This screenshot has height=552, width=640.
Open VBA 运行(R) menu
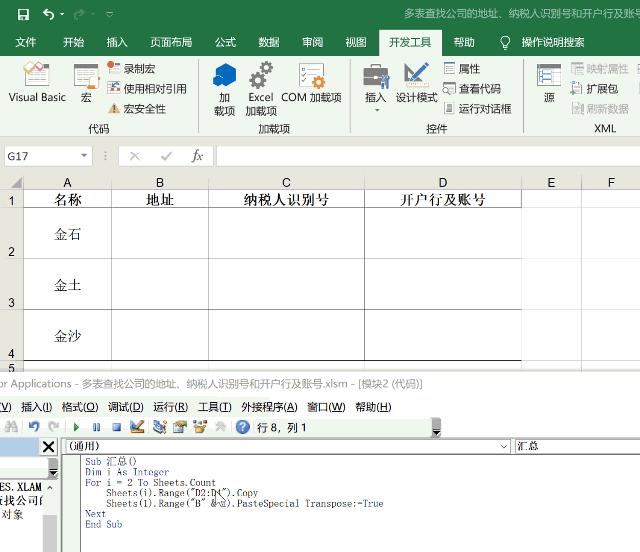coord(171,407)
